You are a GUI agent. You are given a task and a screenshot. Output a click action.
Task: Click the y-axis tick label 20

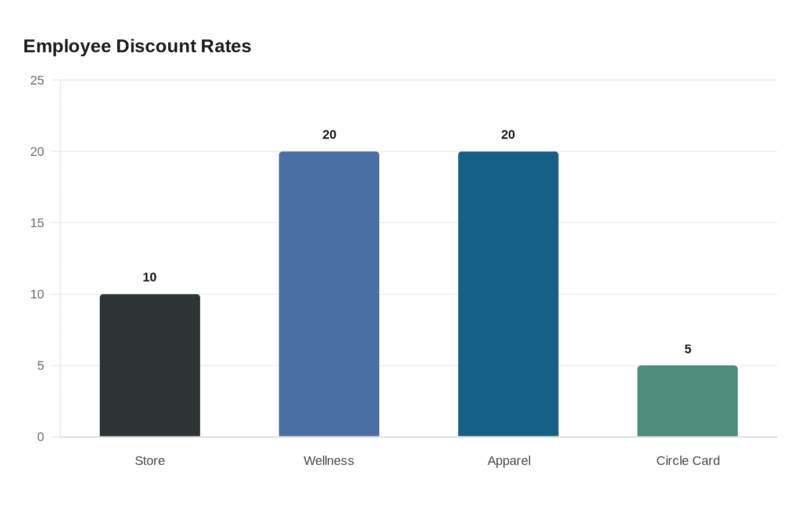point(37,152)
